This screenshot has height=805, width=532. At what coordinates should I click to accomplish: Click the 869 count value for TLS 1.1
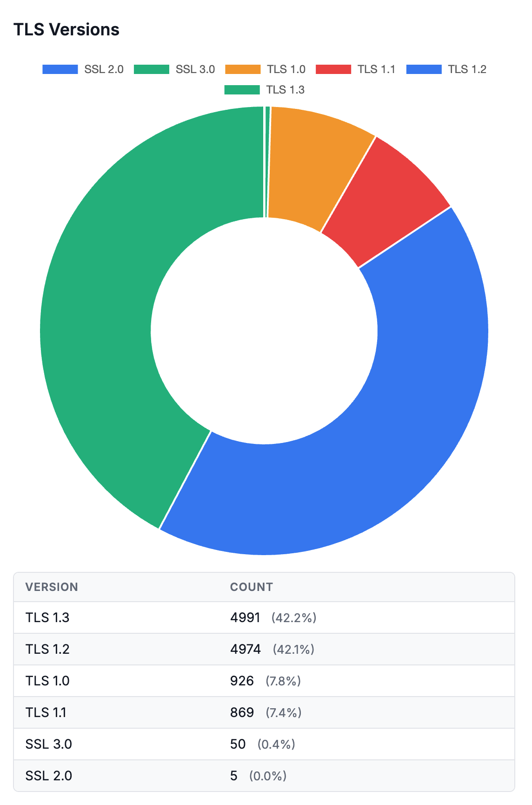point(242,712)
